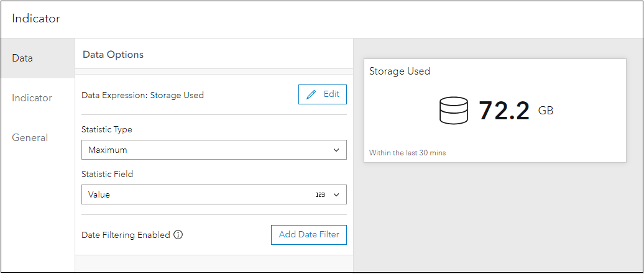Click the Date Filtering Enabled label
This screenshot has height=274, width=644.
point(126,235)
